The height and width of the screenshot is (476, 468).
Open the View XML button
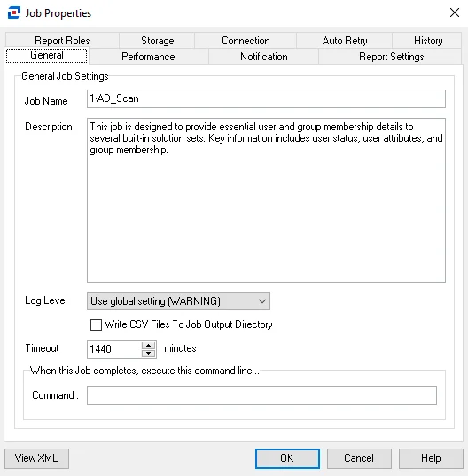click(x=36, y=458)
